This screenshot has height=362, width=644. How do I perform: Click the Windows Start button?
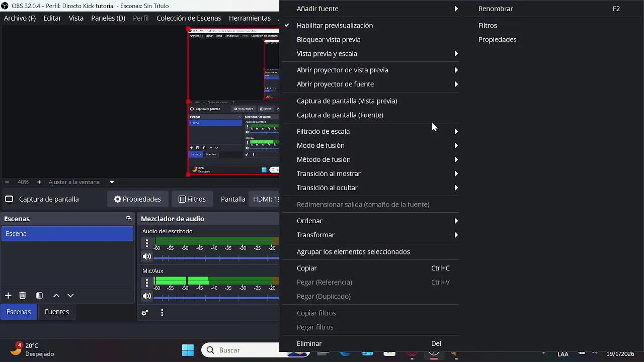(188, 350)
